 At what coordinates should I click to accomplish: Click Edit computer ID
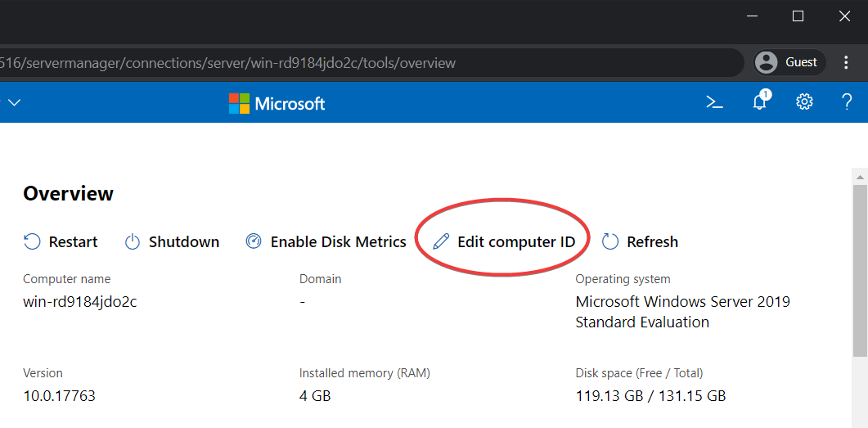pos(504,242)
